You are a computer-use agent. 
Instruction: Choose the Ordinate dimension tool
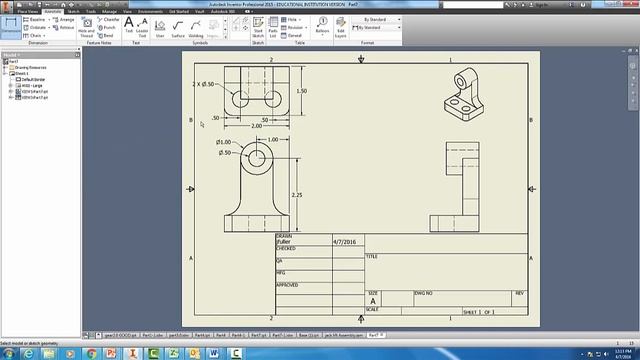coord(35,28)
